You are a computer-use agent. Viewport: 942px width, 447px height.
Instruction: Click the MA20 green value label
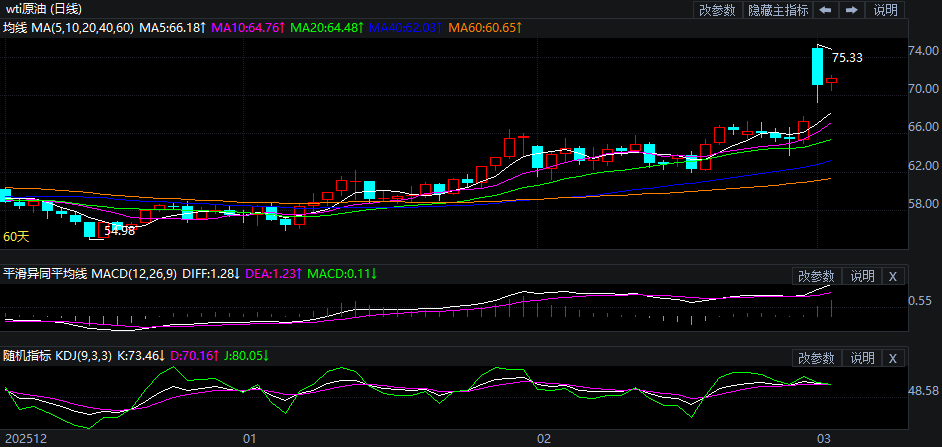(x=324, y=28)
